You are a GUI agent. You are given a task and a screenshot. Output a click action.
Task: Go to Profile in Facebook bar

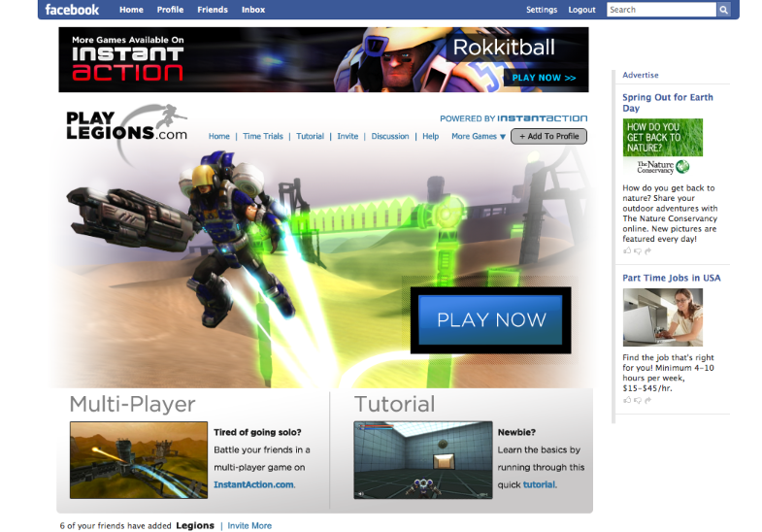170,10
